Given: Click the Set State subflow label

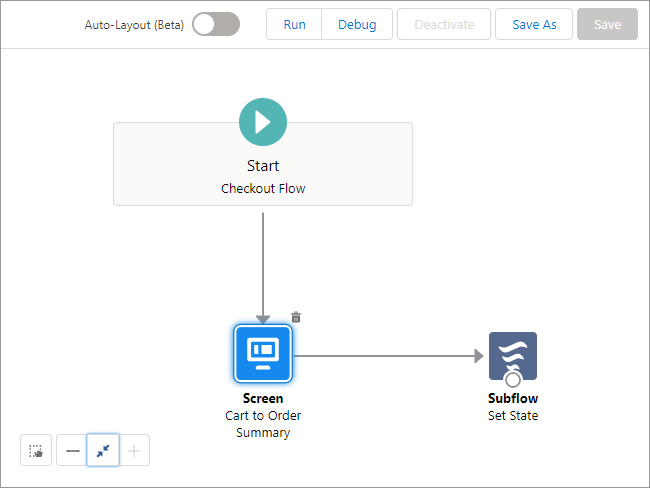Looking at the screenshot, I should pos(513,416).
